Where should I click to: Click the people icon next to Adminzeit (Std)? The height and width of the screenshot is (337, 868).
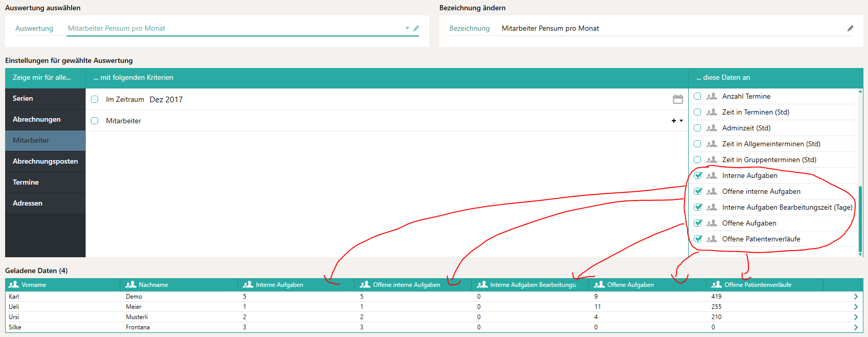(712, 128)
